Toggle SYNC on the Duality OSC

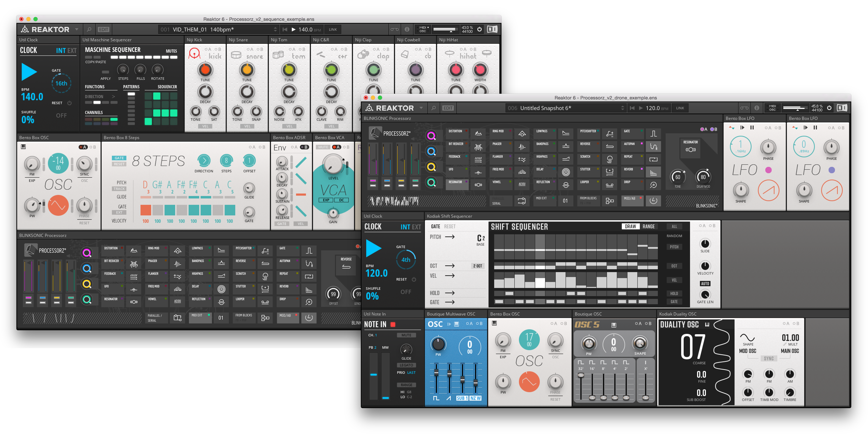tap(769, 359)
